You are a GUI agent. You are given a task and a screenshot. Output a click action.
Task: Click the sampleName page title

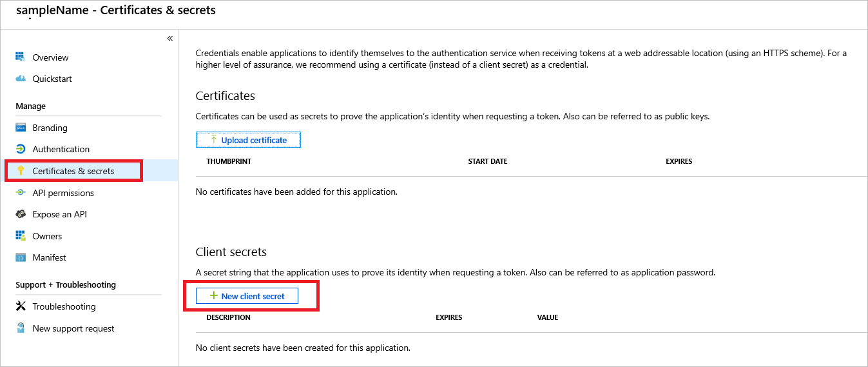coord(116,10)
